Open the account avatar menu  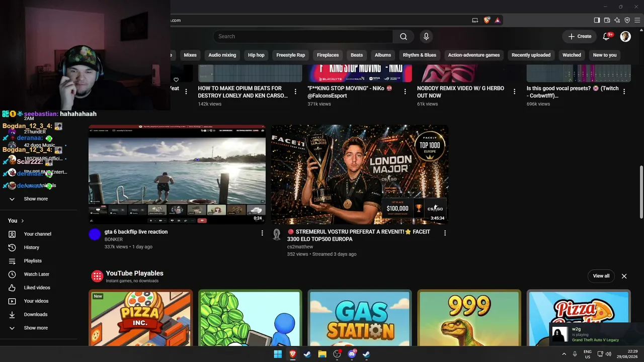[x=625, y=36]
